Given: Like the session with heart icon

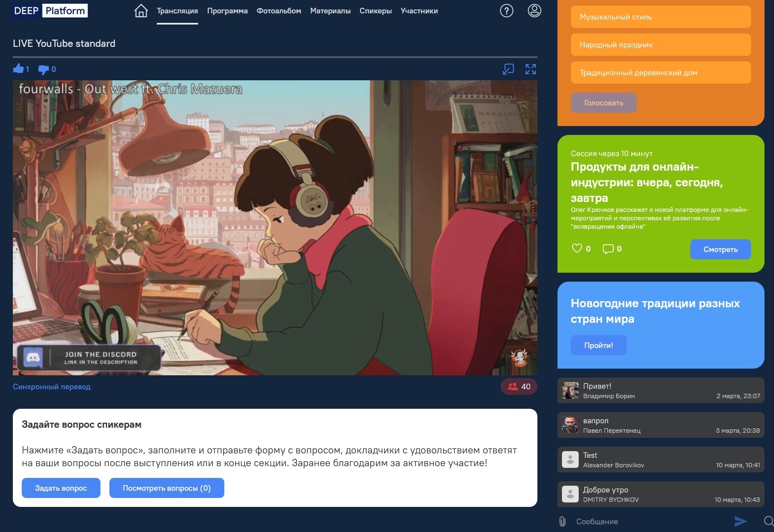Looking at the screenshot, I should pyautogui.click(x=577, y=248).
